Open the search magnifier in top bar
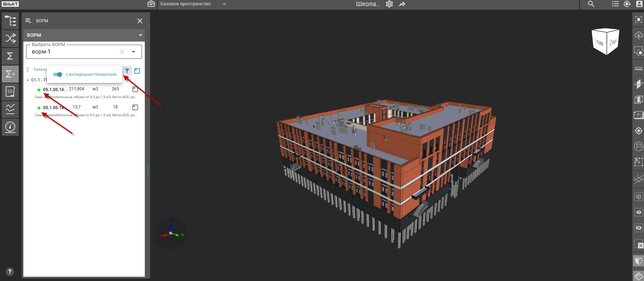 coord(591,4)
